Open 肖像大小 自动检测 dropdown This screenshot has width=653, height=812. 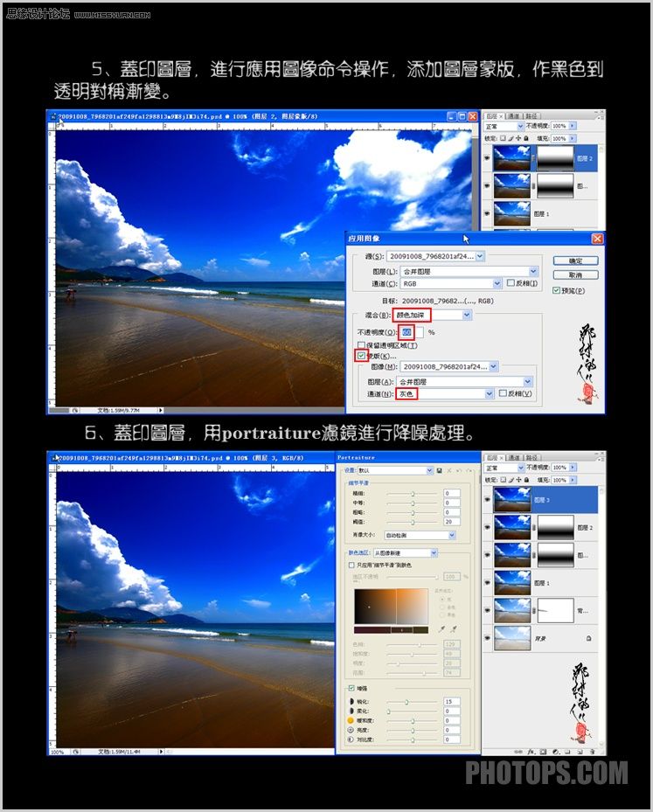point(420,535)
